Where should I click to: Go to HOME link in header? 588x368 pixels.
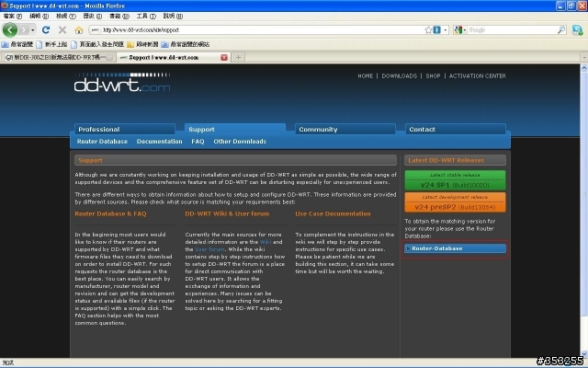pyautogui.click(x=366, y=75)
